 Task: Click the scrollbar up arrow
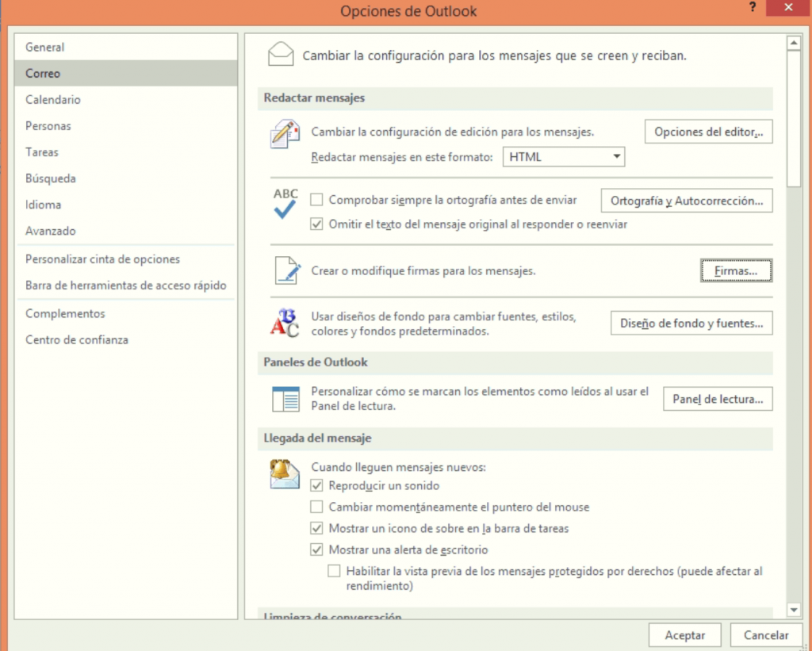[793, 43]
